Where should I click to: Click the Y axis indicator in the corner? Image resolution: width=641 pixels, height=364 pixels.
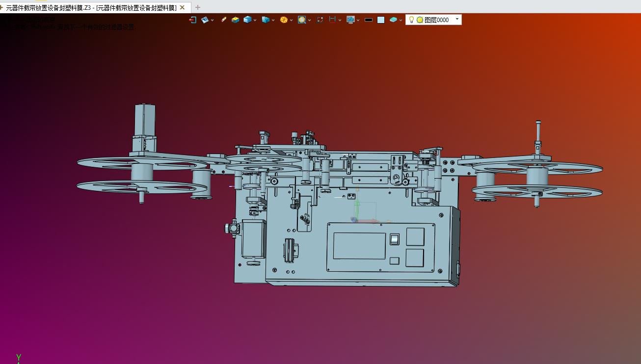pos(19,359)
